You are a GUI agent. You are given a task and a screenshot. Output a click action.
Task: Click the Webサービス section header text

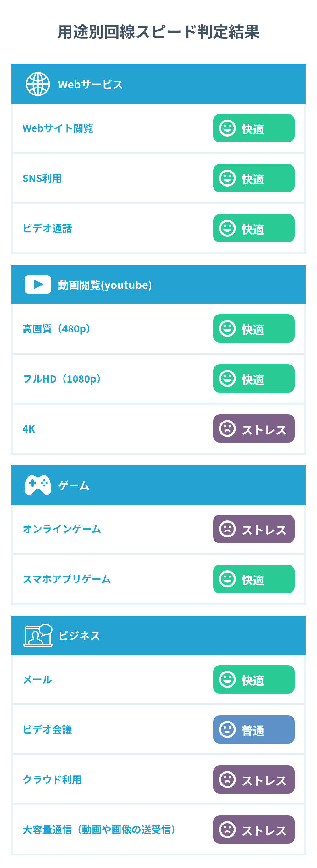pyautogui.click(x=90, y=84)
